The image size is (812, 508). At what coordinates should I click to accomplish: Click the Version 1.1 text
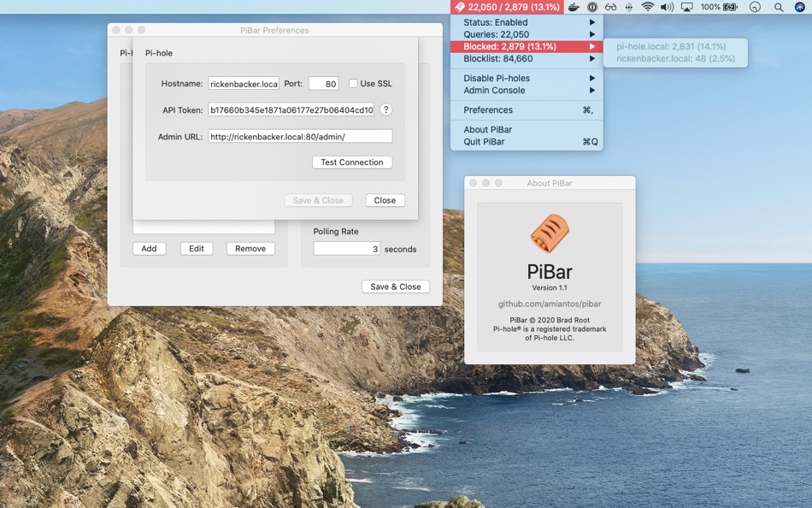click(550, 287)
